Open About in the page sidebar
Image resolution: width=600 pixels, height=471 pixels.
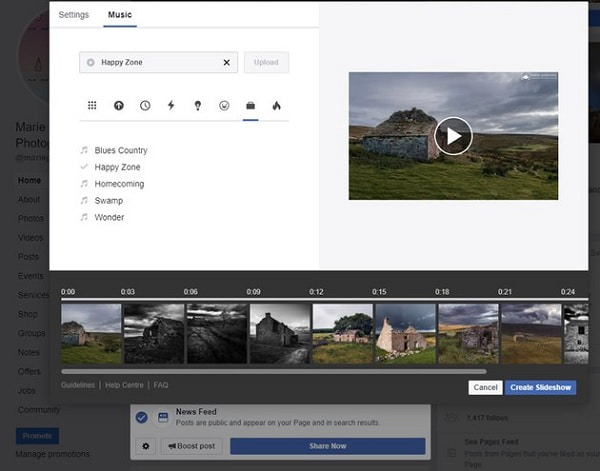click(29, 199)
